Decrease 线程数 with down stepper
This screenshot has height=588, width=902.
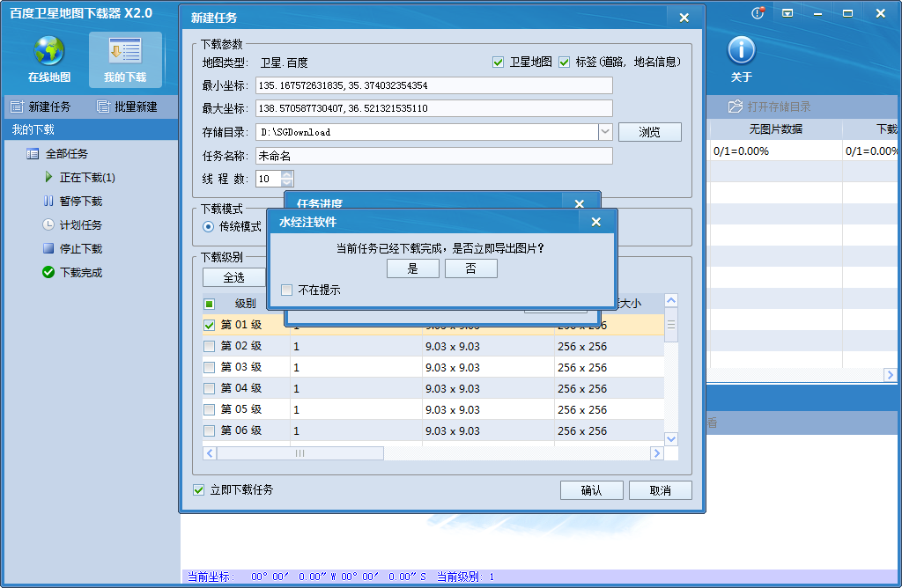point(287,183)
